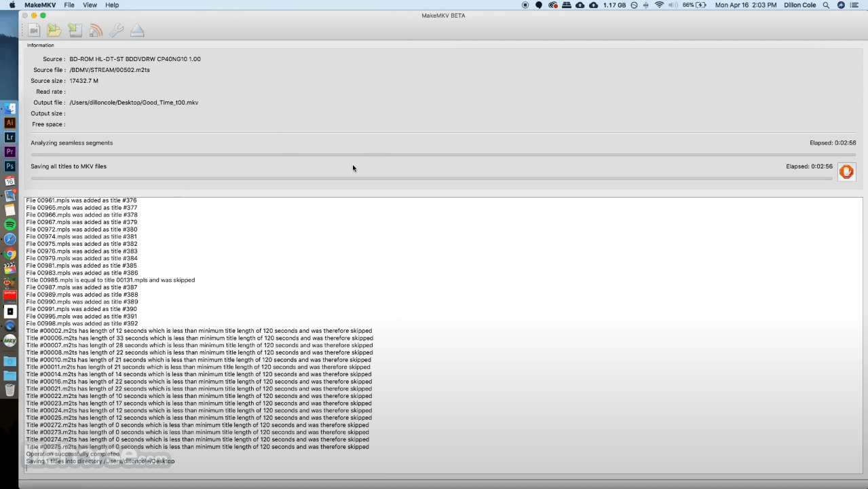Viewport: 868px width, 489px height.
Task: Click the BD-ROM source drive name
Action: pos(135,59)
